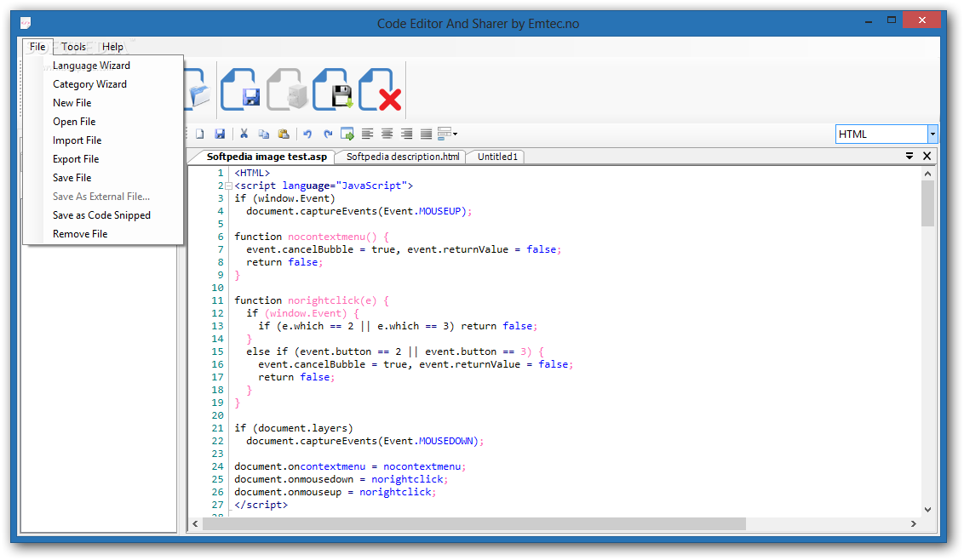964x560 pixels.
Task: Click line number 10 in the gutter
Action: (218, 288)
